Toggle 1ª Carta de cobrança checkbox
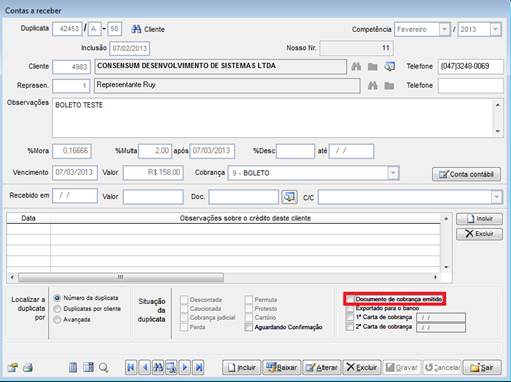 tap(349, 317)
